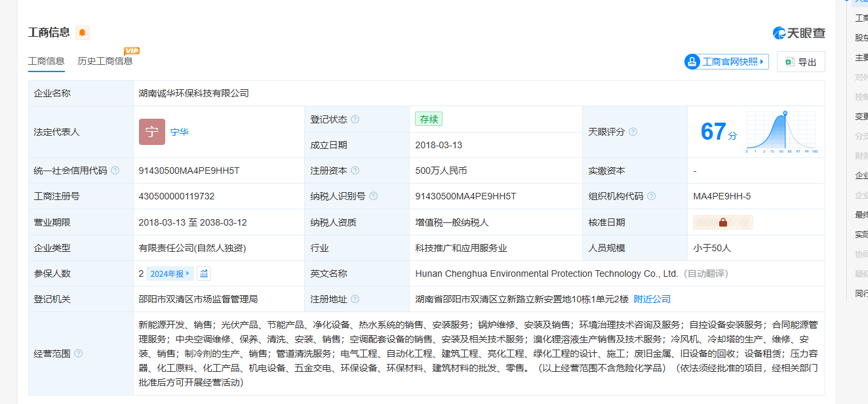Click the 变更 item in right sidebar

861,116
